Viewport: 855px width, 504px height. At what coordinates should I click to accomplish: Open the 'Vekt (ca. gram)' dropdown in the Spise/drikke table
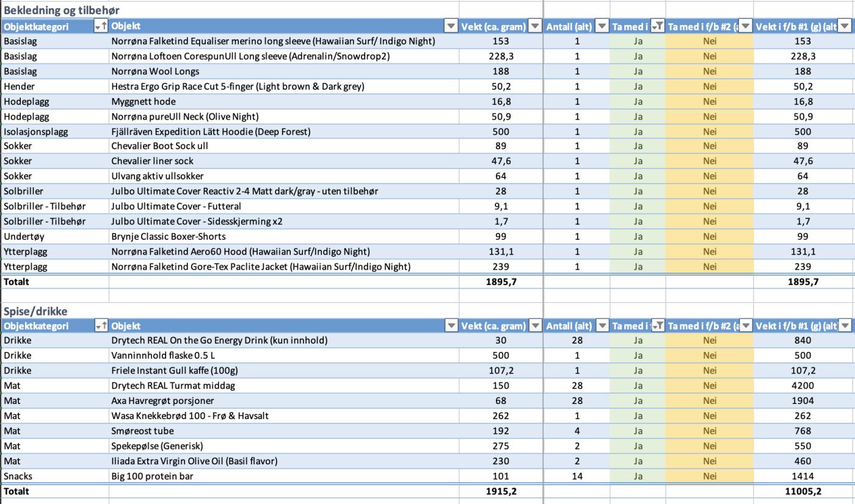coord(534,326)
